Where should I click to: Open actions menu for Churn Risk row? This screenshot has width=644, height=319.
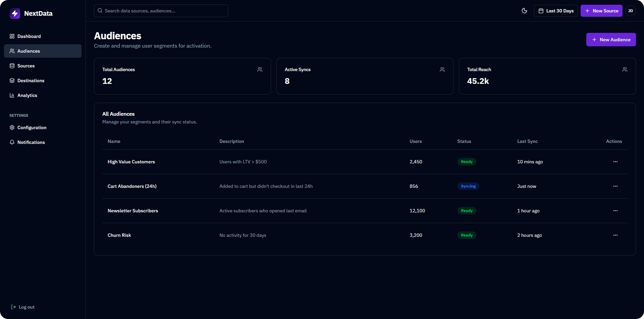point(615,235)
